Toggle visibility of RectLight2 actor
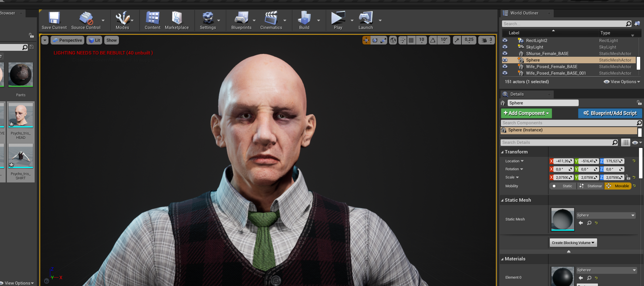 [505, 40]
